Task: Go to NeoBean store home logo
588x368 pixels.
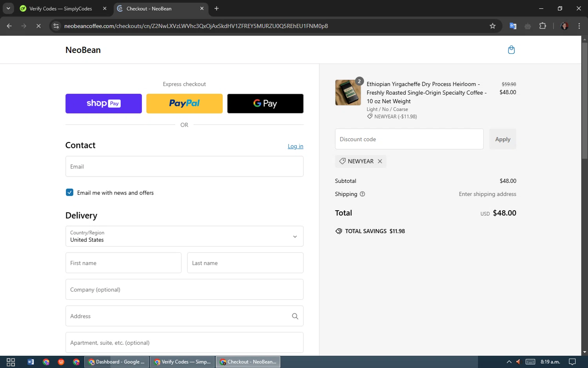Action: (x=83, y=50)
